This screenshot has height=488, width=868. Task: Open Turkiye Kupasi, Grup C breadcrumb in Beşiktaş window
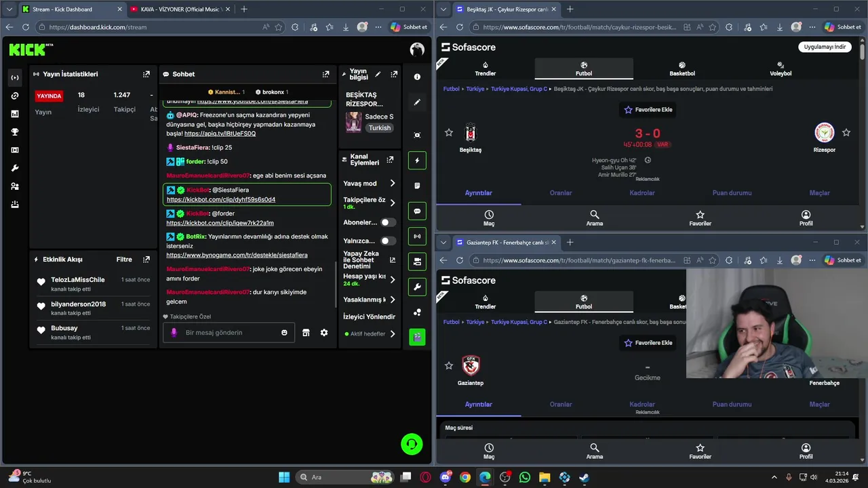point(519,89)
